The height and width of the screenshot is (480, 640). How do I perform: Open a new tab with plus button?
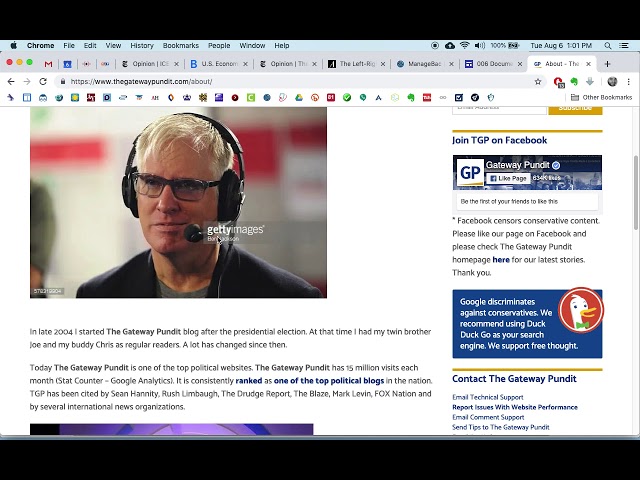coord(607,64)
